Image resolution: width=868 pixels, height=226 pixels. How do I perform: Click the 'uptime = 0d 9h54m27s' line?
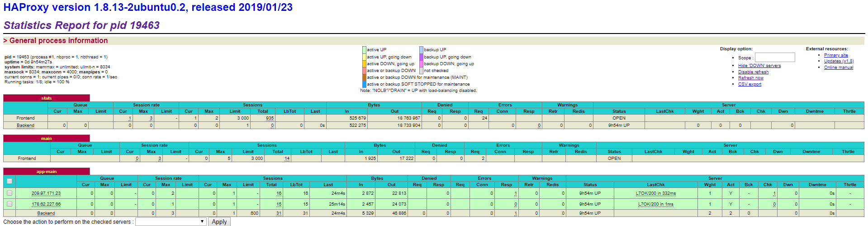coord(28,62)
